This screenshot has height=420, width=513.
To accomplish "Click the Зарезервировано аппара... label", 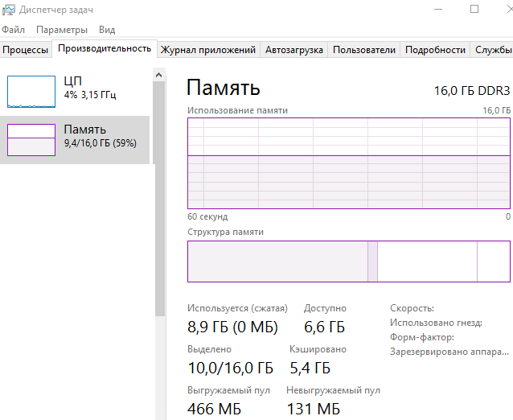I will coord(449,352).
